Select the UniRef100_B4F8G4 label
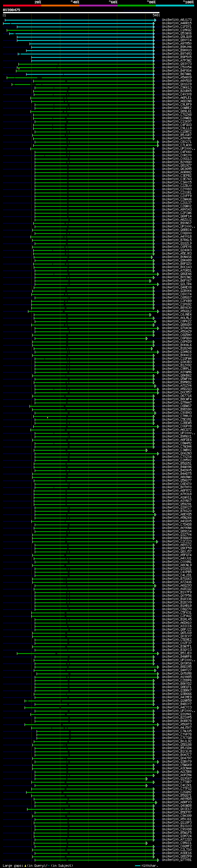 tap(177, 71)
